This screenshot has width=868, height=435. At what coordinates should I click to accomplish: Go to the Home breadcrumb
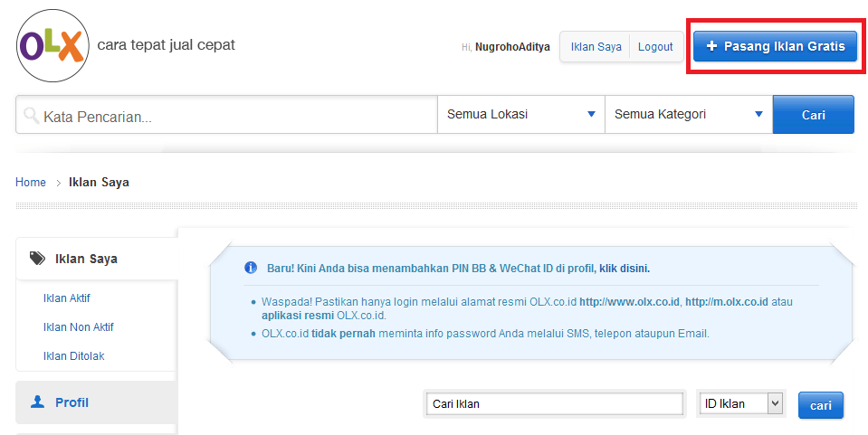[x=31, y=182]
